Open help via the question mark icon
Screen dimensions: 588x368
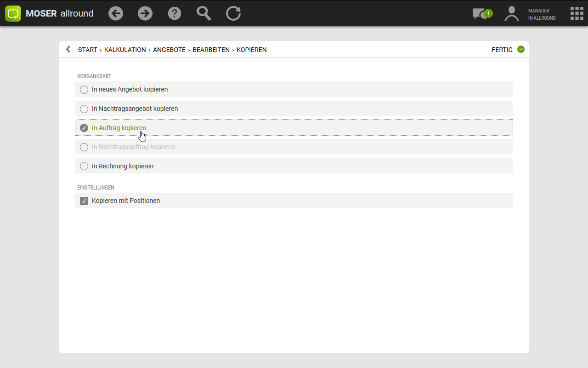click(x=175, y=13)
